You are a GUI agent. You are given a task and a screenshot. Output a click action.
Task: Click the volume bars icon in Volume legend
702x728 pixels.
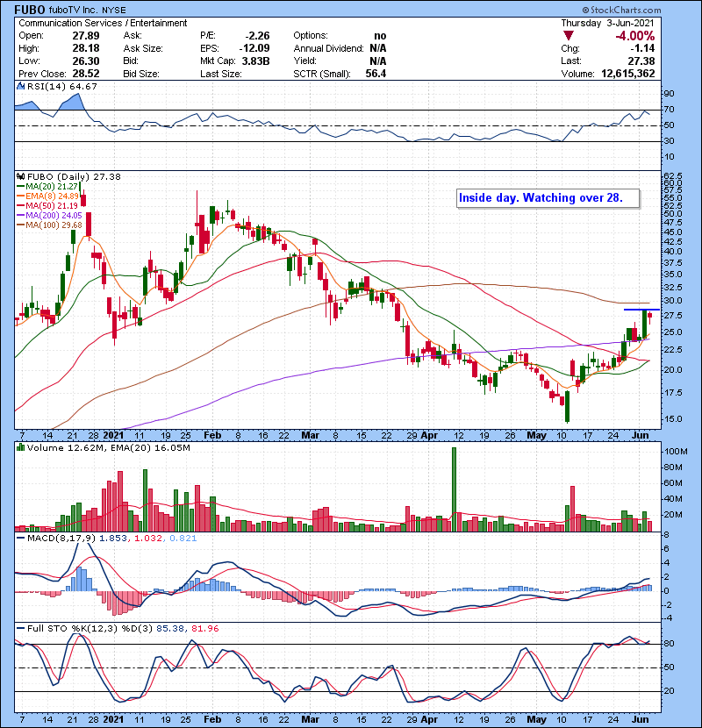(20, 447)
